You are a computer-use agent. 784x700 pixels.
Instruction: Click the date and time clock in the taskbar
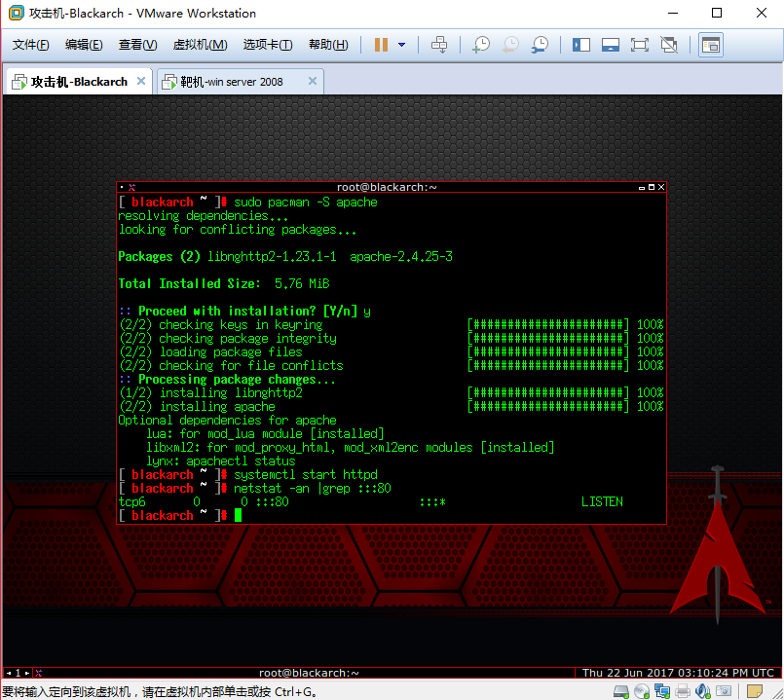(x=678, y=673)
